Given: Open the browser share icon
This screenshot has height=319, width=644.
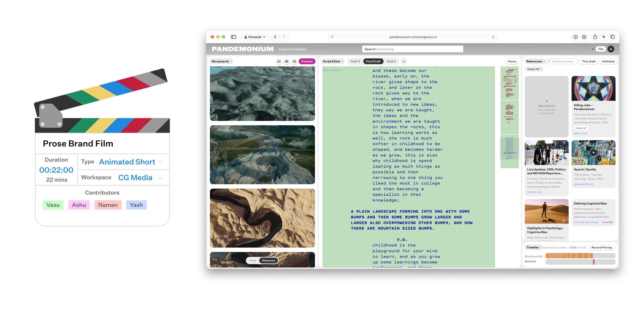Looking at the screenshot, I should (595, 37).
